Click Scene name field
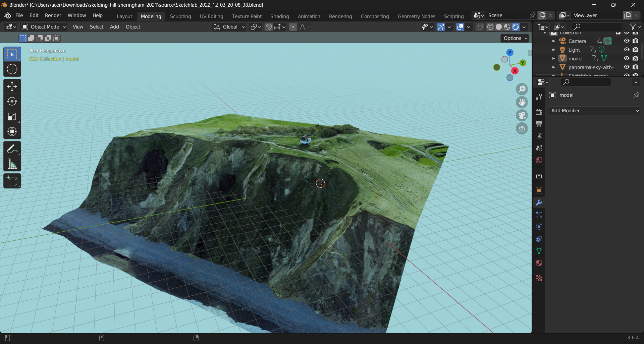Viewport: 644px width, 344px height. (x=507, y=15)
